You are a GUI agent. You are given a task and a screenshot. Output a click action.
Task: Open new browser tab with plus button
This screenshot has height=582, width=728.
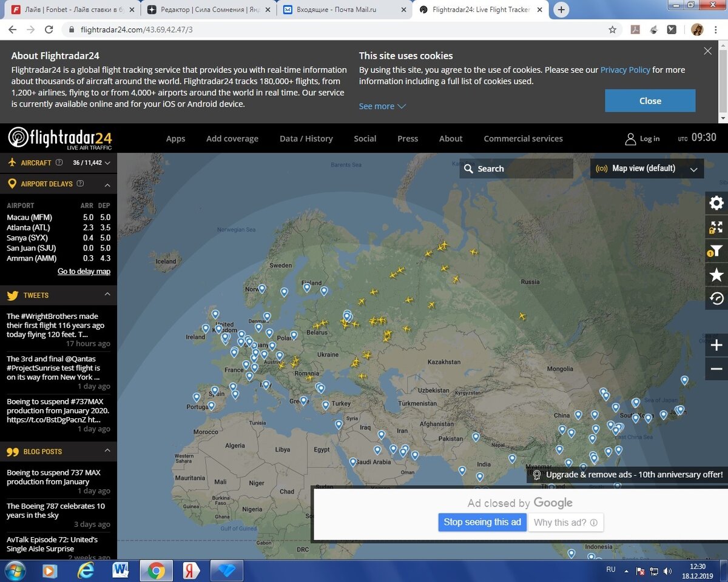(x=561, y=10)
